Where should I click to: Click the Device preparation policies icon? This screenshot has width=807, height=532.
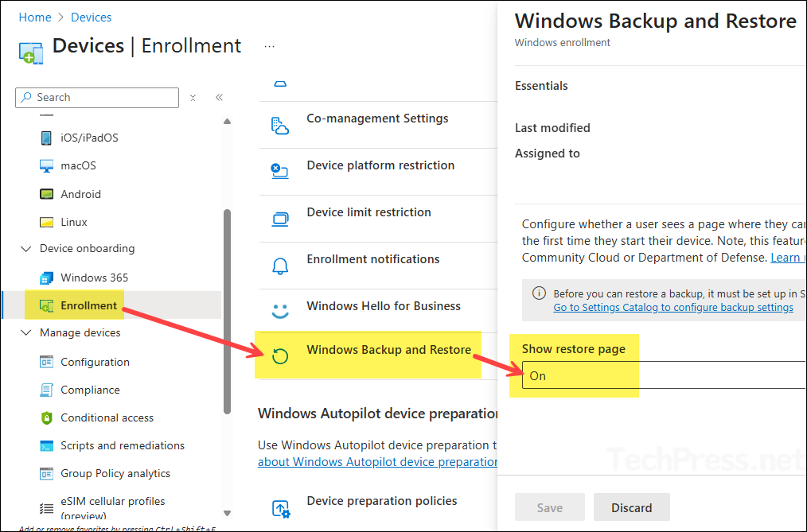[x=279, y=507]
